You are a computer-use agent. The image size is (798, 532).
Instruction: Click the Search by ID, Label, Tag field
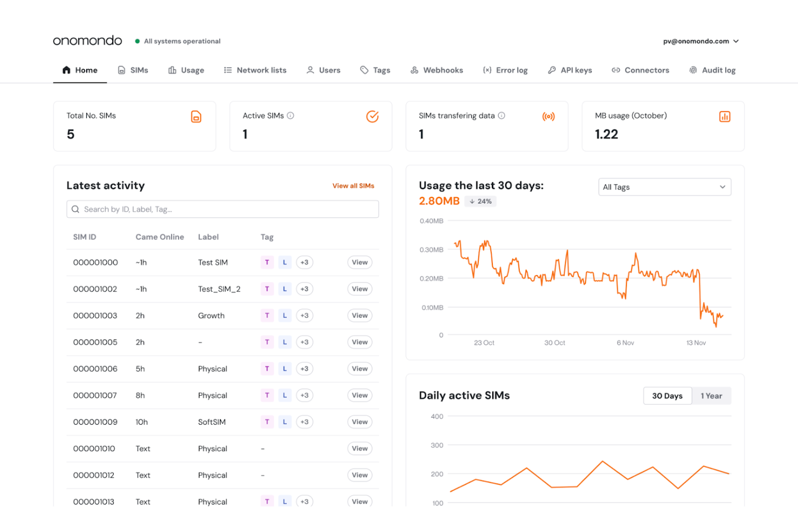click(x=223, y=209)
